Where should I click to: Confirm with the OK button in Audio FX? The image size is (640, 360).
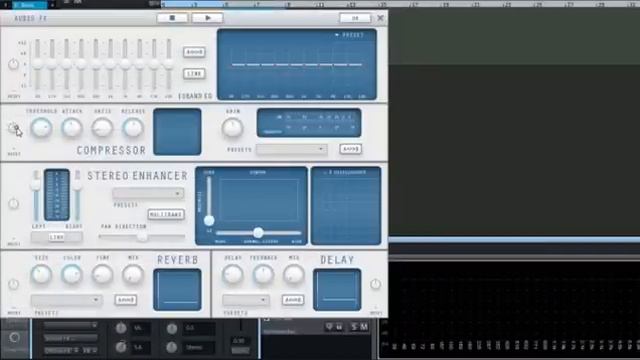click(x=355, y=18)
